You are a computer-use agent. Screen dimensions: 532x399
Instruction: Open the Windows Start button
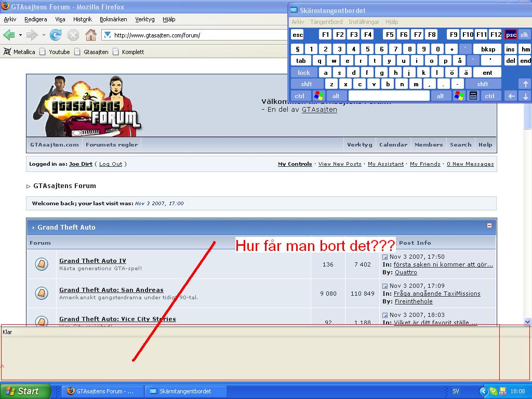pyautogui.click(x=24, y=391)
